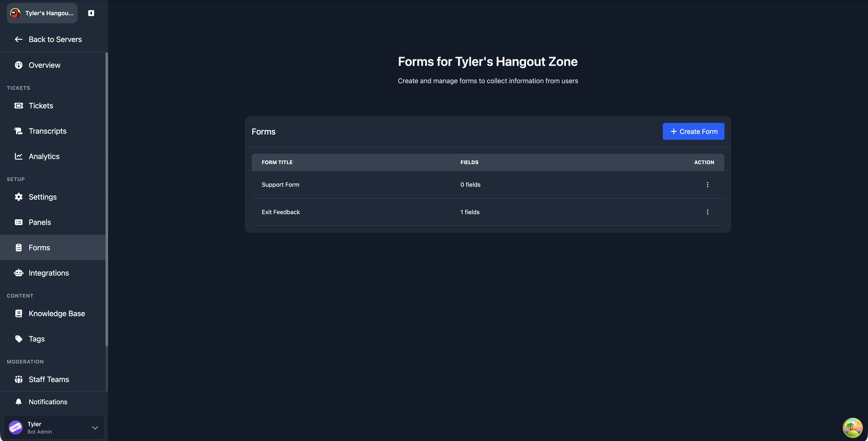Click the Tyler profile avatar image
The width and height of the screenshot is (868, 441).
15,427
